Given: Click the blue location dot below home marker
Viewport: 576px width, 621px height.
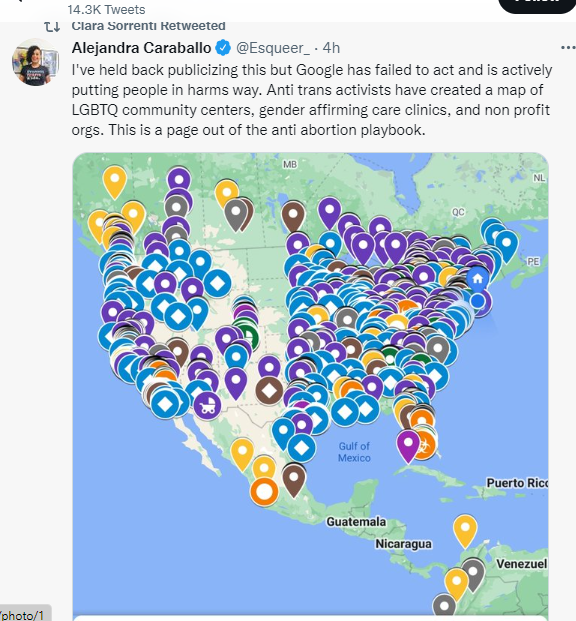Looking at the screenshot, I should pos(478,301).
